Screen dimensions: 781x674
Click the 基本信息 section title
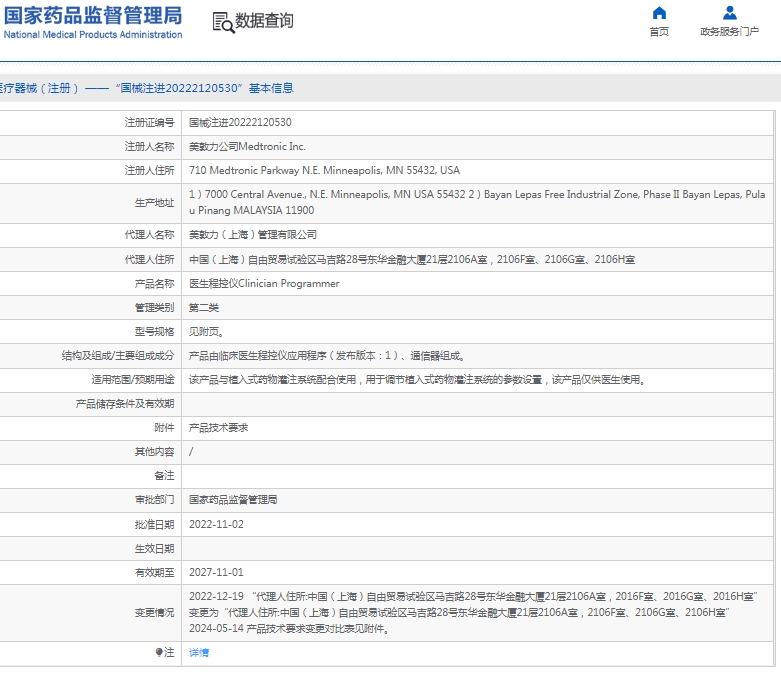point(271,88)
